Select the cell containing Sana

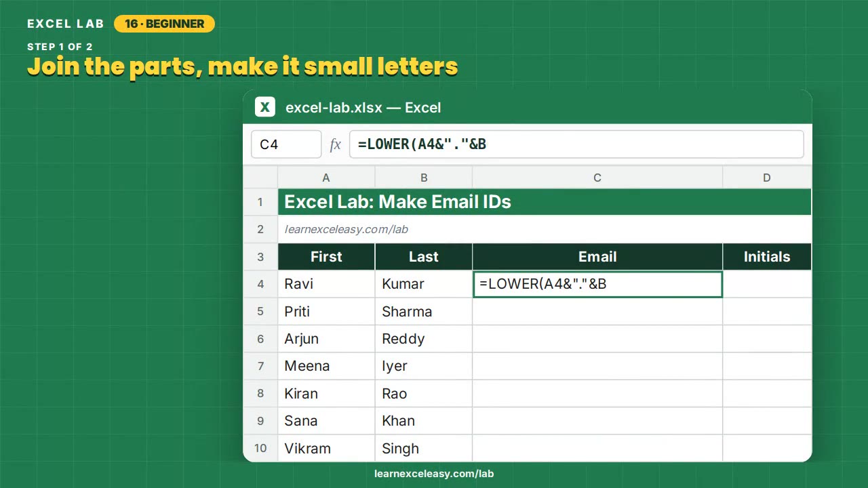pyautogui.click(x=326, y=421)
